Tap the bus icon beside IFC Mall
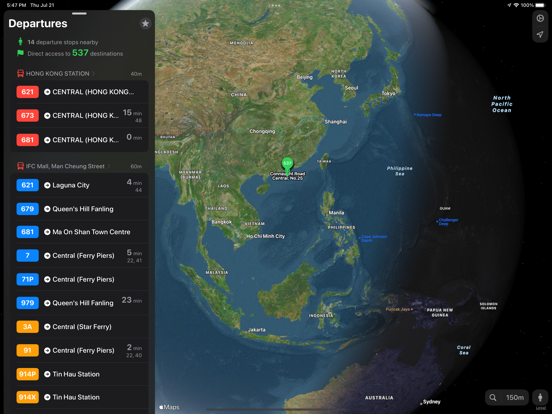The width and height of the screenshot is (552, 414). 20,166
